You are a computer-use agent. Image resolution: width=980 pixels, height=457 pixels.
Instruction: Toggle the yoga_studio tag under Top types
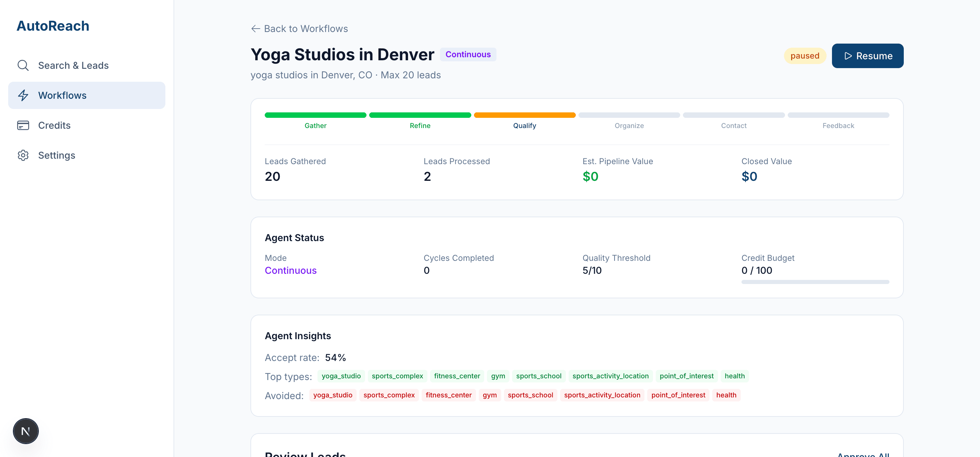(341, 376)
